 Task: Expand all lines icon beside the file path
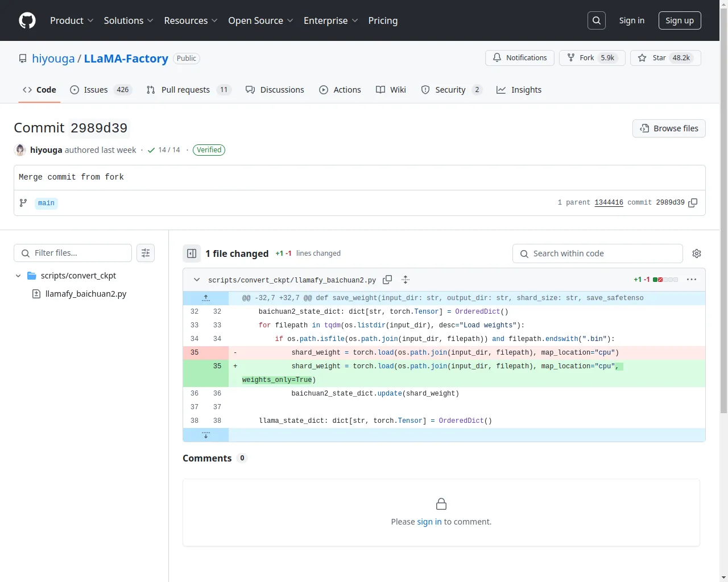click(406, 280)
